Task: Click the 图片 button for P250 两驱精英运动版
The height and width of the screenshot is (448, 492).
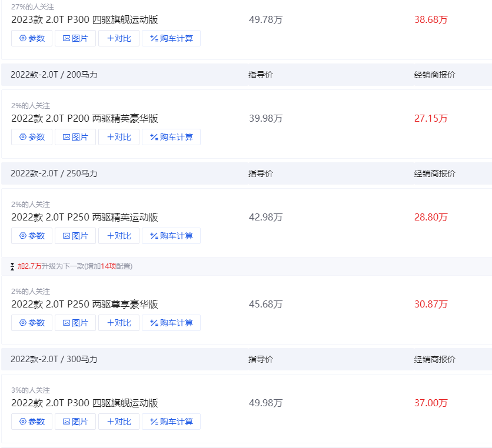Action: coord(75,236)
